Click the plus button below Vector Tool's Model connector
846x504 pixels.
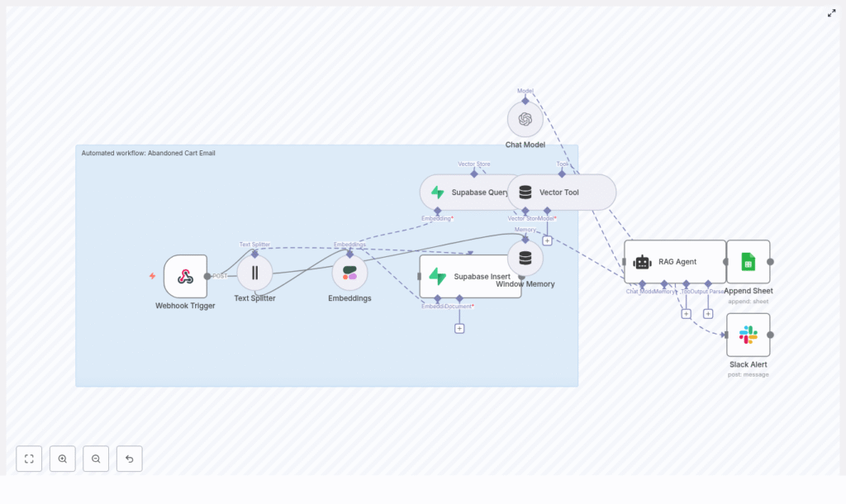pos(547,240)
